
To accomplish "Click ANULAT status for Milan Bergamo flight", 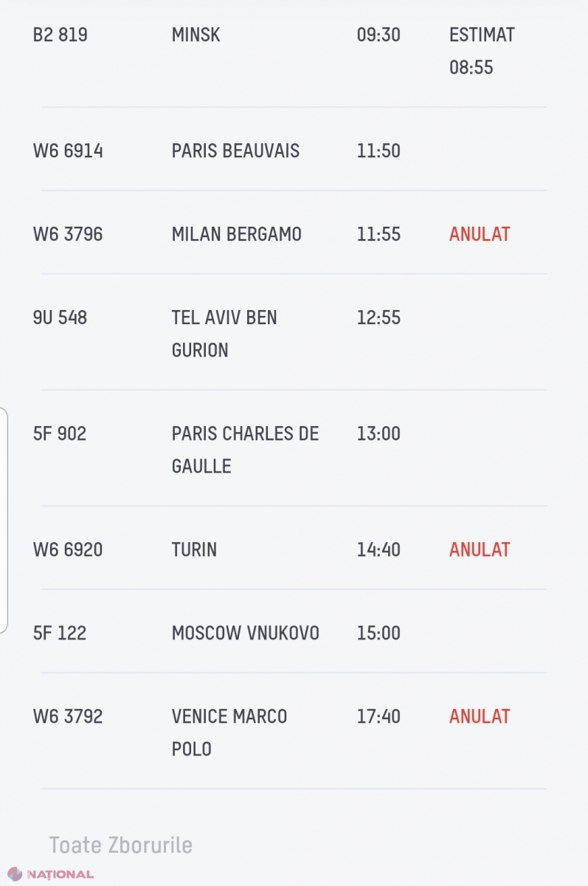I will [x=480, y=234].
